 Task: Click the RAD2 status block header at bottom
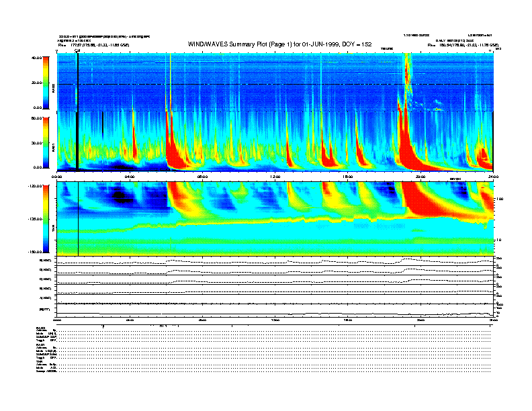tap(40, 328)
